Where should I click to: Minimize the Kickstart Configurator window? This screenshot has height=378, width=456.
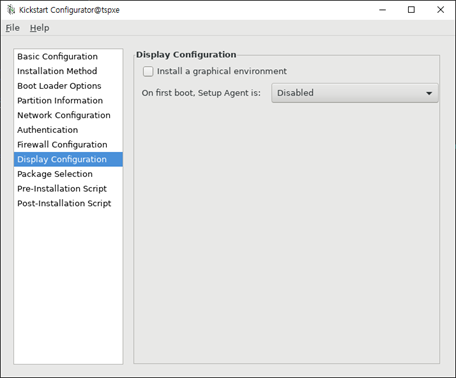(x=382, y=10)
